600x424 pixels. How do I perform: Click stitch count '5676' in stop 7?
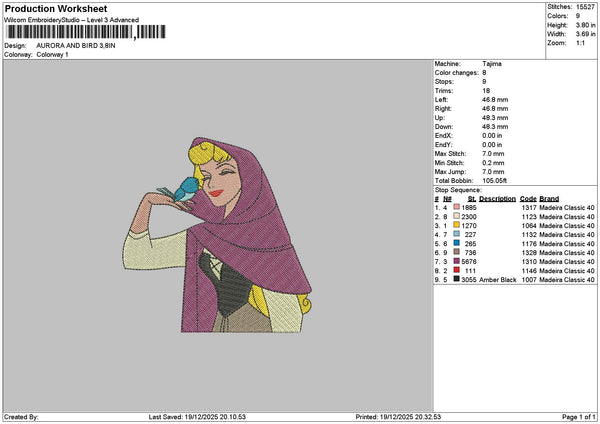coord(469,261)
